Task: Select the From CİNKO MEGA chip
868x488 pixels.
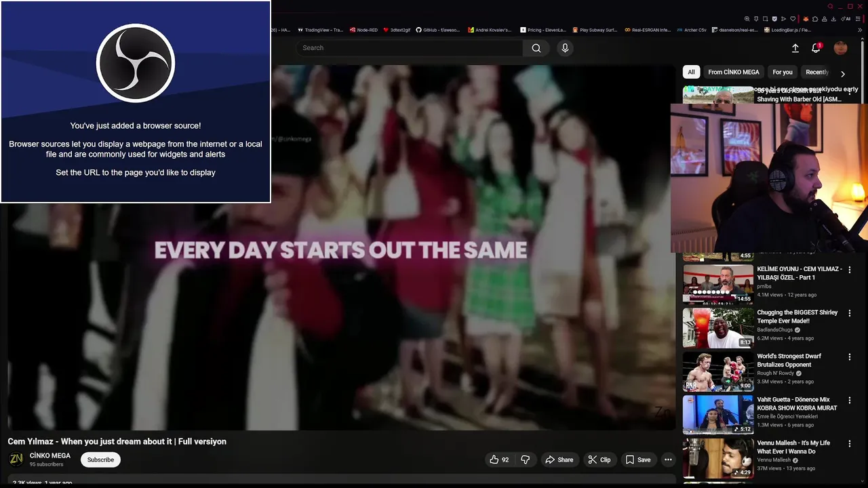Action: click(x=734, y=72)
